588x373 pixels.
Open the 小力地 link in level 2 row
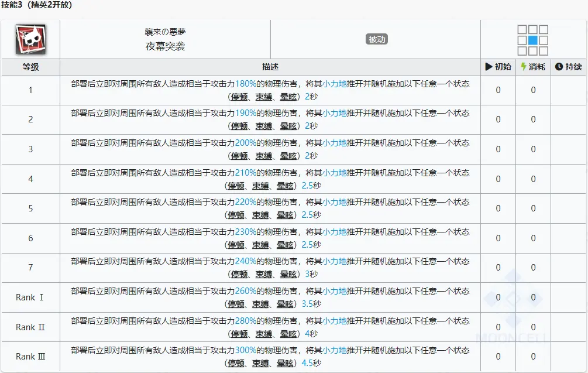pyautogui.click(x=335, y=113)
